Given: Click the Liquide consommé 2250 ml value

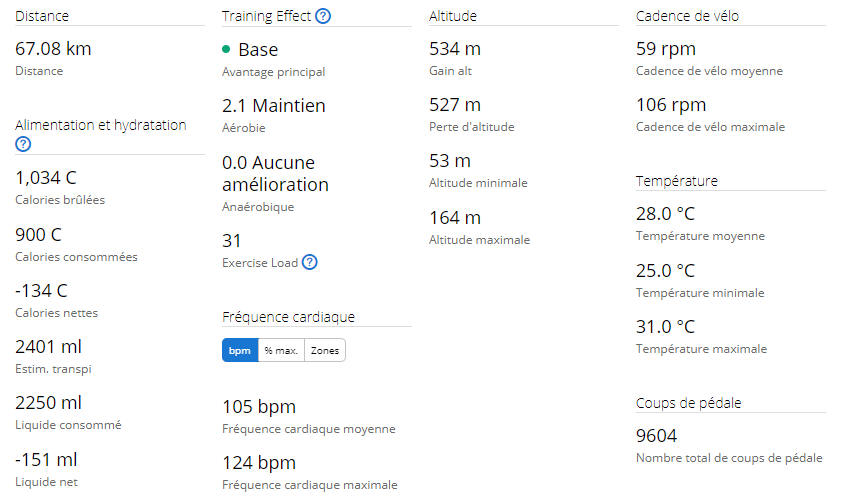Looking at the screenshot, I should (x=48, y=403).
